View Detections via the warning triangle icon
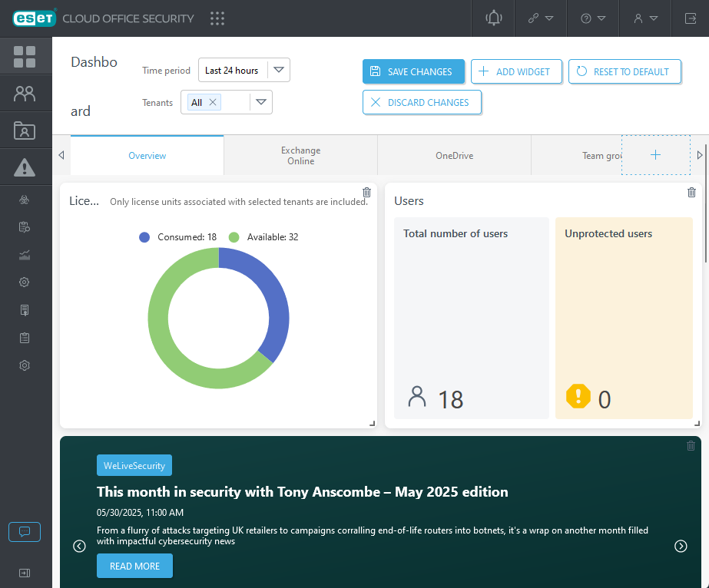The image size is (709, 588). (25, 167)
